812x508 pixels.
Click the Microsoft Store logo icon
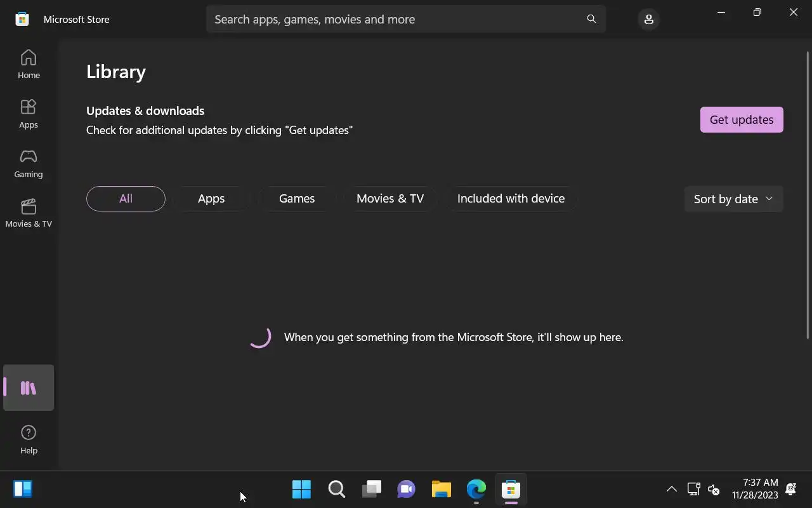click(22, 19)
